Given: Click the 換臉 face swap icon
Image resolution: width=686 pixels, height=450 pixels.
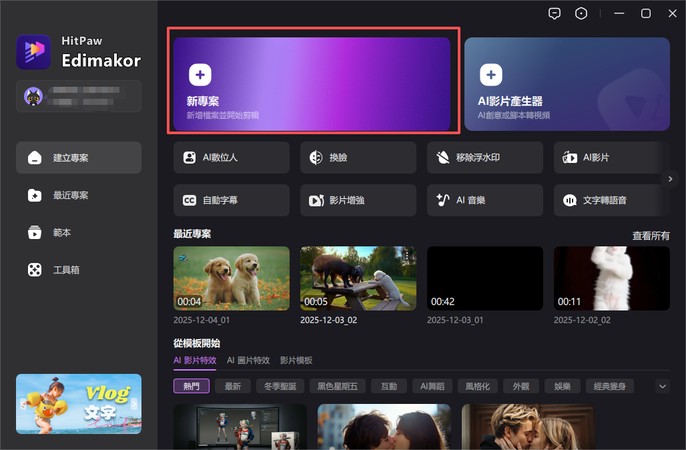Looking at the screenshot, I should click(x=316, y=157).
